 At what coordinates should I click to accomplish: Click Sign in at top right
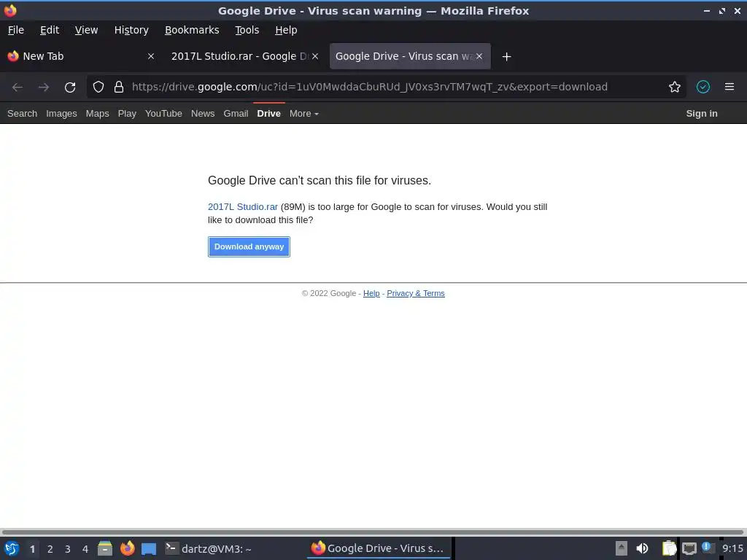pyautogui.click(x=701, y=113)
